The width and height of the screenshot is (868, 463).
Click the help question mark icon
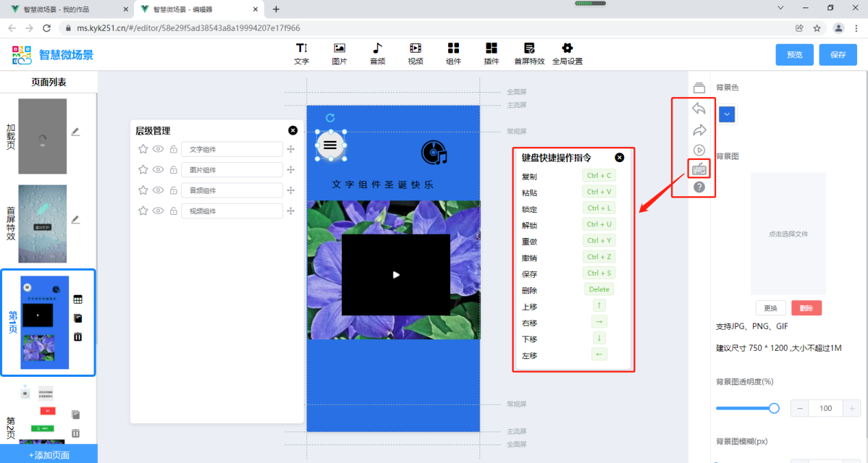click(699, 187)
